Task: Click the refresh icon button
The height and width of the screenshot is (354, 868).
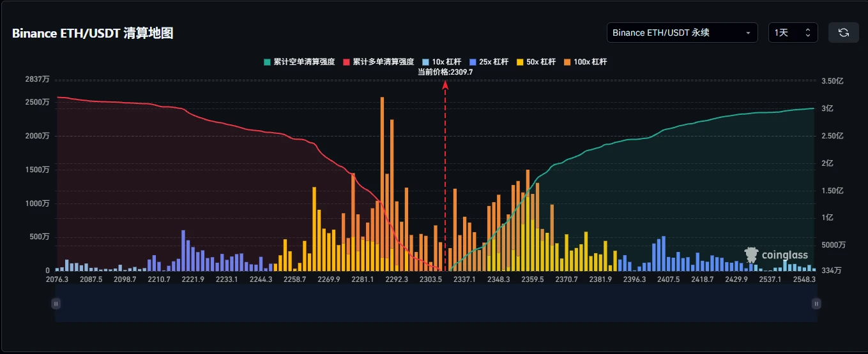Action: [843, 33]
